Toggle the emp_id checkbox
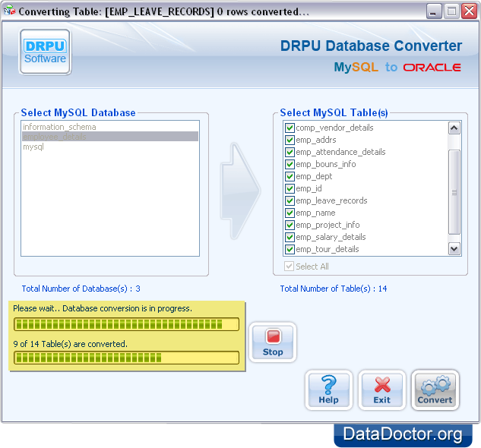The height and width of the screenshot is (448, 481). [x=290, y=188]
